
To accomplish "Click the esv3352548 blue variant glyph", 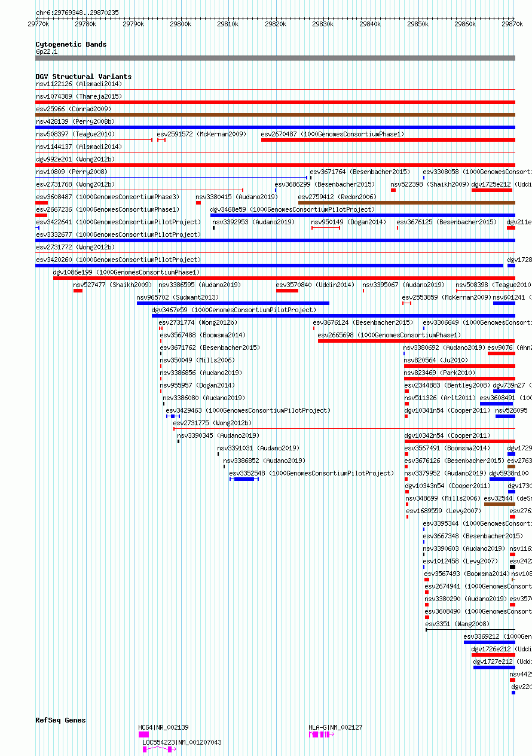I will pos(244,479).
